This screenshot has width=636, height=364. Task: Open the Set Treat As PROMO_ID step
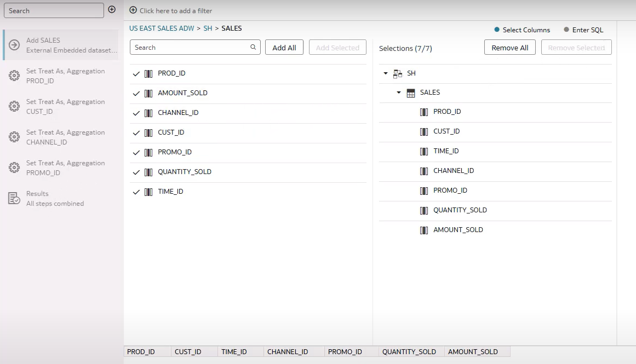65,168
